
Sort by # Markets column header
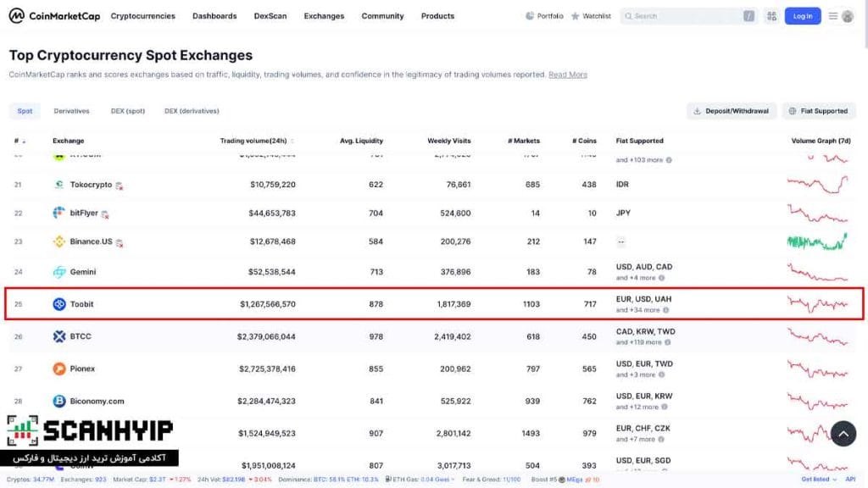(x=524, y=141)
